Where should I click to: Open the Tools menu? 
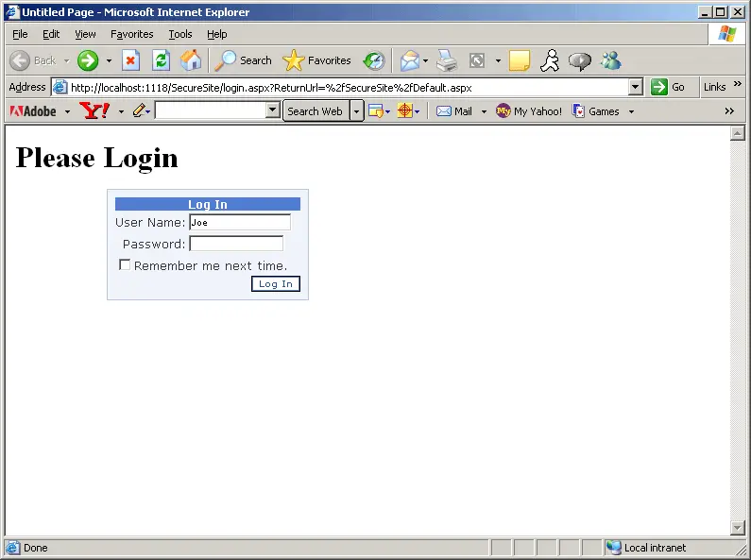tap(180, 34)
